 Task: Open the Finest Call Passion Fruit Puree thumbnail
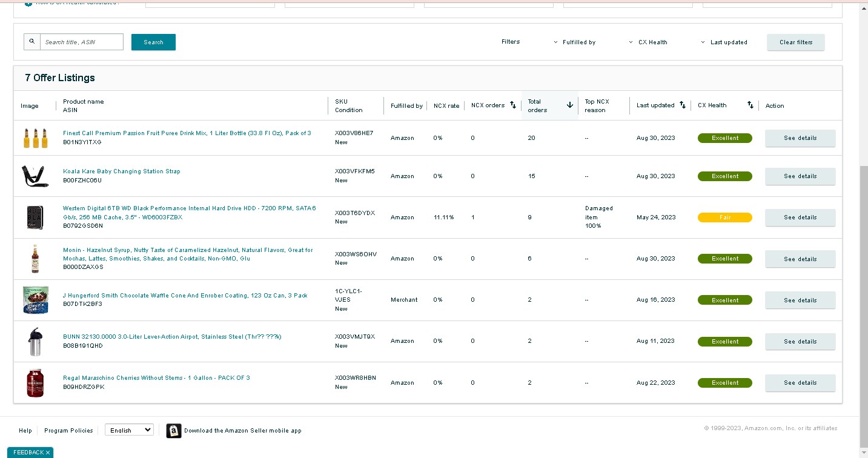tap(35, 138)
